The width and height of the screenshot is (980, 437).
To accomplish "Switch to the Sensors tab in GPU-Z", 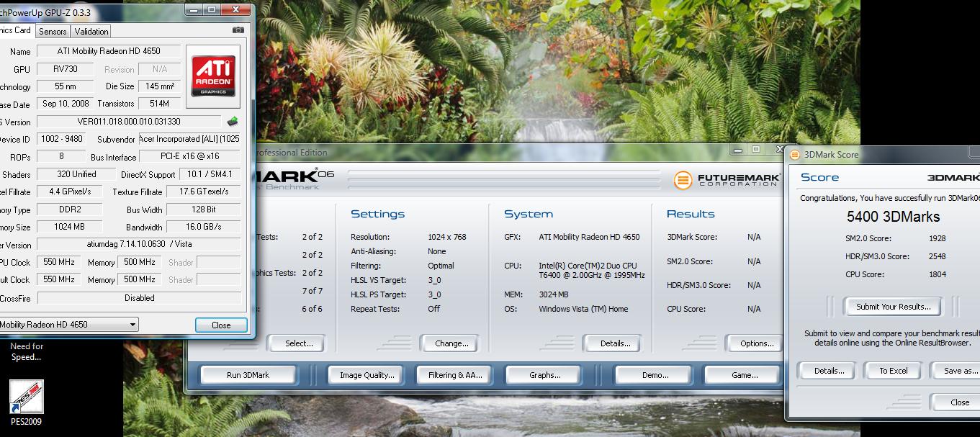I will [53, 32].
